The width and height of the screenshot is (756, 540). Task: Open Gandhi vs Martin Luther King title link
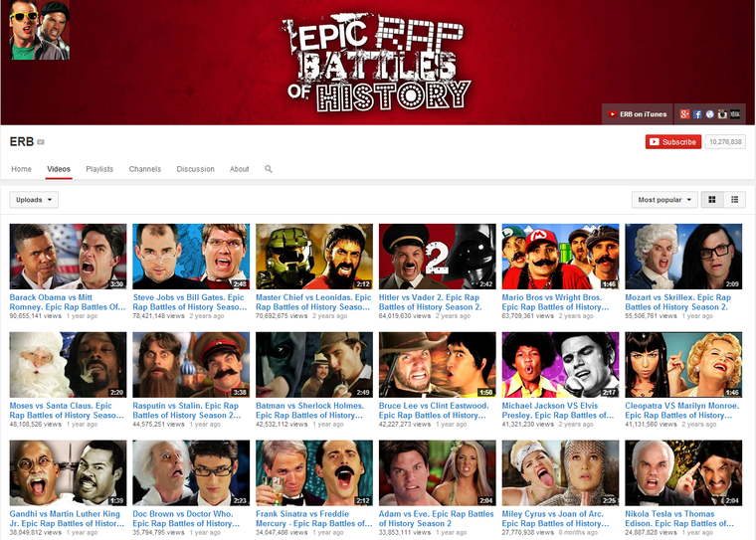coord(67,518)
